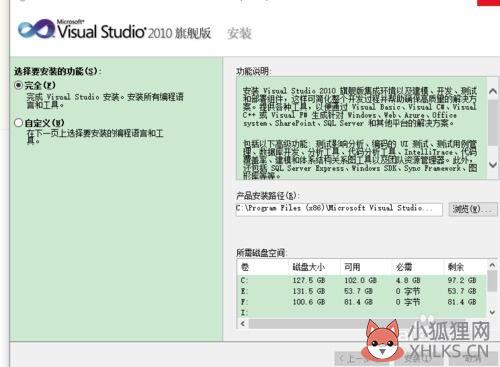
Task: Click the feature description scroll down arrow
Action: click(x=493, y=164)
